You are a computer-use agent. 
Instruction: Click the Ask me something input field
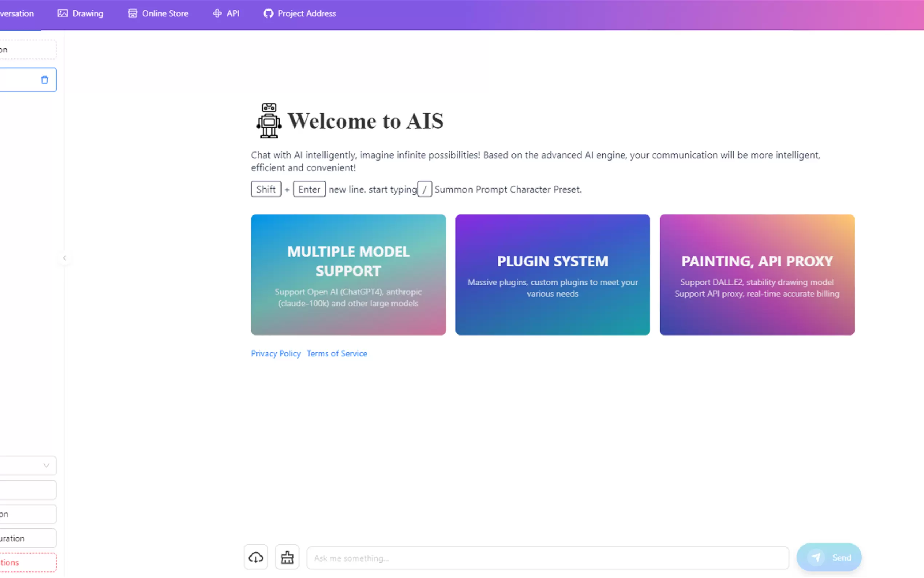(x=547, y=558)
